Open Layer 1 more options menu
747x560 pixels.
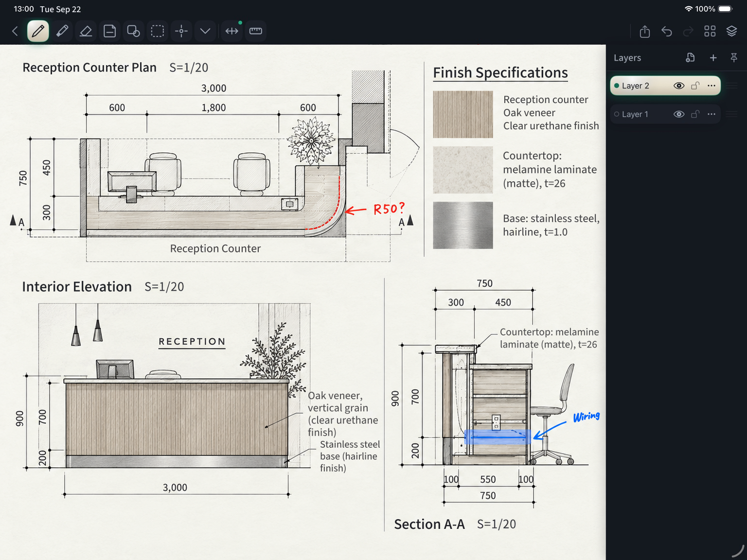click(x=711, y=114)
